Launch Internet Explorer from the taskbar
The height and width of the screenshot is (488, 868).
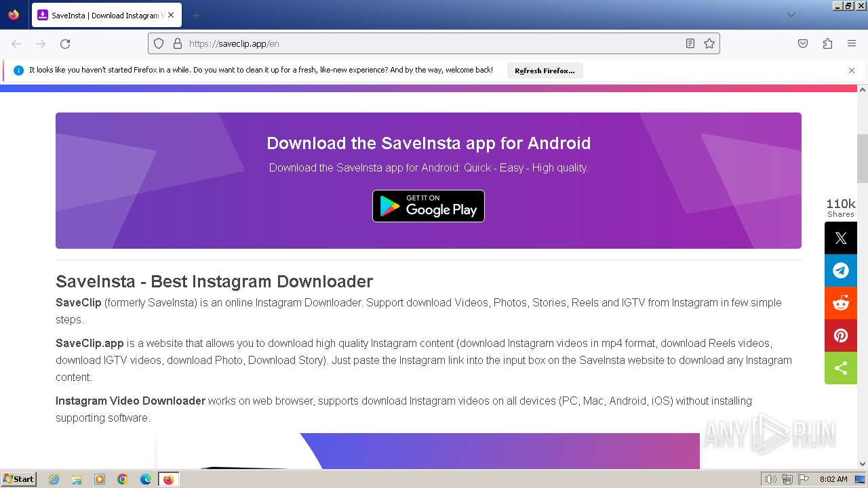(x=54, y=479)
